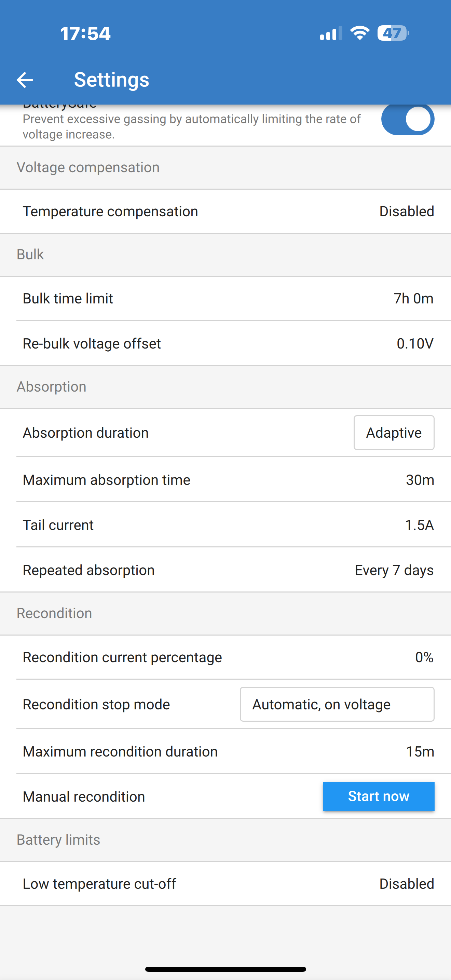Image resolution: width=451 pixels, height=980 pixels.
Task: Change Re-bulk voltage offset value
Action: (x=225, y=343)
